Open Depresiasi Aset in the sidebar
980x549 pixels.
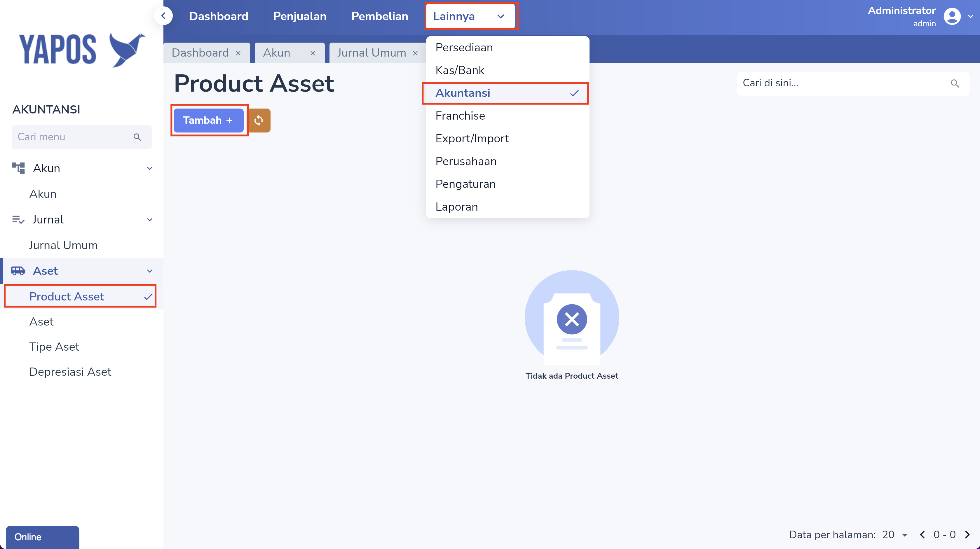click(70, 372)
